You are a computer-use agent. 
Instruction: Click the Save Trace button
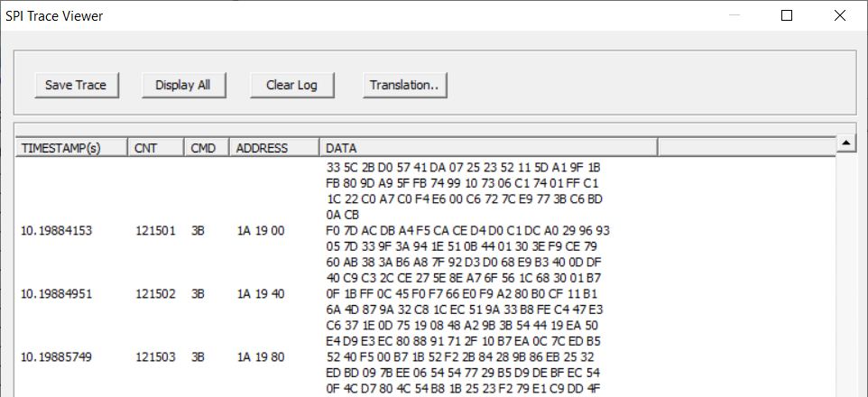click(76, 85)
